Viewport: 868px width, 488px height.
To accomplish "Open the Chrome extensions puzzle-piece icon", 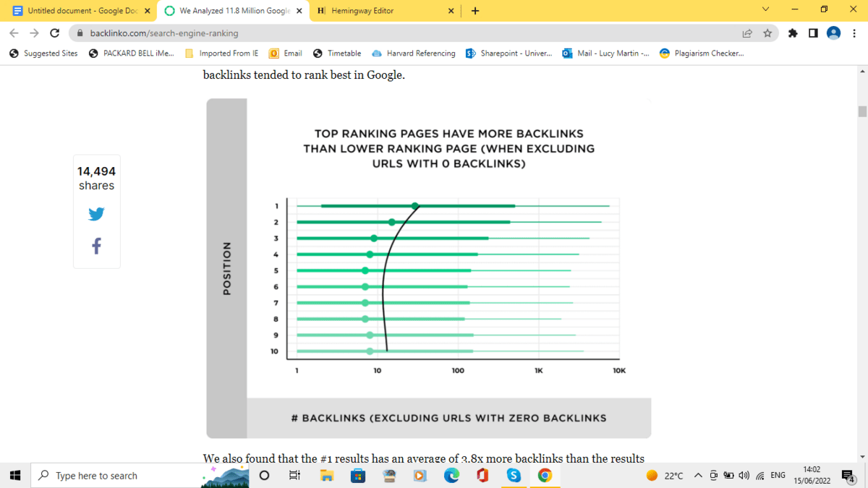I will (792, 33).
